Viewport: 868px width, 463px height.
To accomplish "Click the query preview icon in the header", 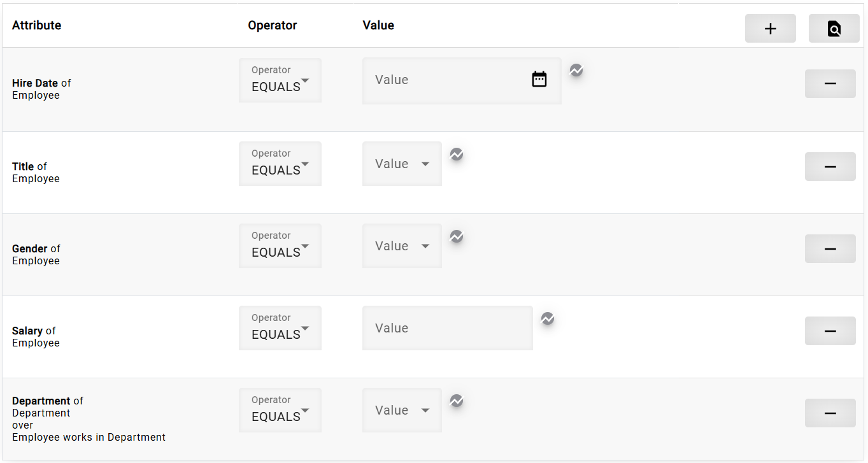I will click(x=834, y=28).
